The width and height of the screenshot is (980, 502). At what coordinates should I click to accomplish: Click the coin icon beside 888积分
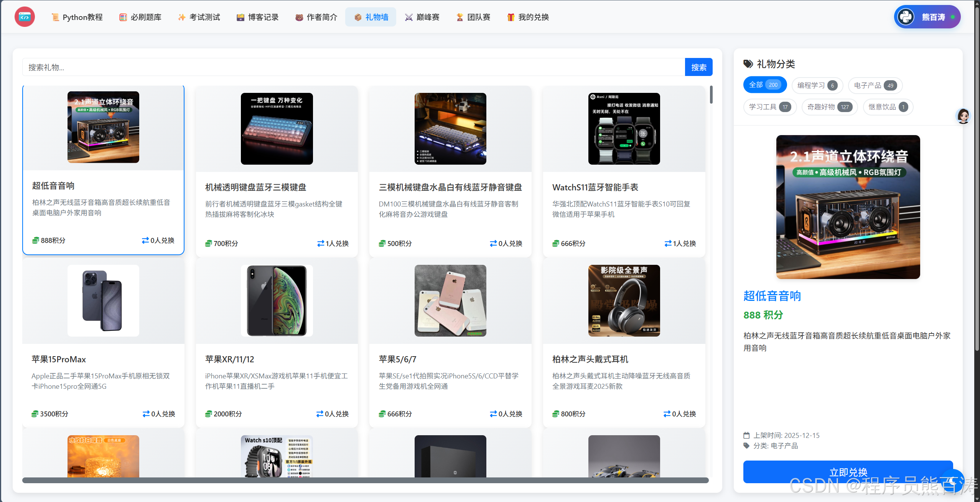[36, 240]
